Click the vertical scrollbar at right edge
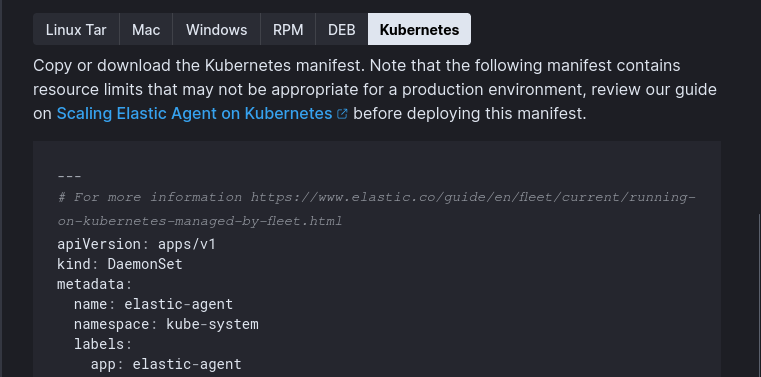Image resolution: width=761 pixels, height=377 pixels. [x=759, y=295]
